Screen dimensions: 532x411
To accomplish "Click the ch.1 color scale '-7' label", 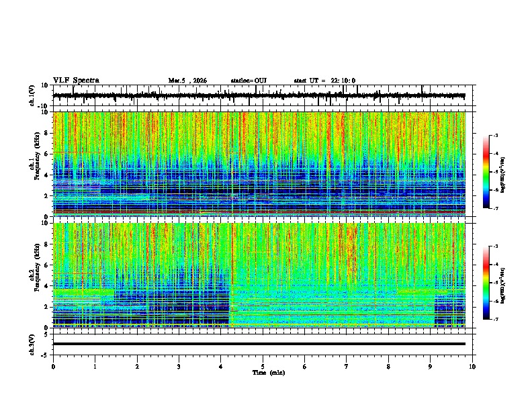I will coord(495,208).
